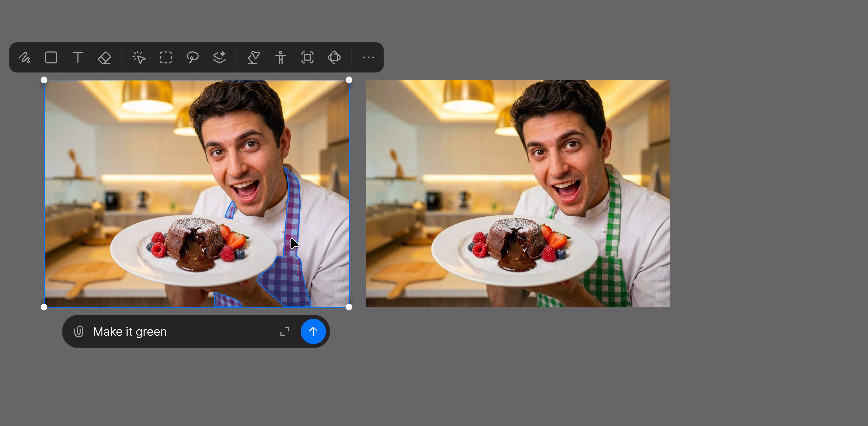This screenshot has width=868, height=427.
Task: Click the top-right resize handle of selected image
Action: [x=349, y=80]
